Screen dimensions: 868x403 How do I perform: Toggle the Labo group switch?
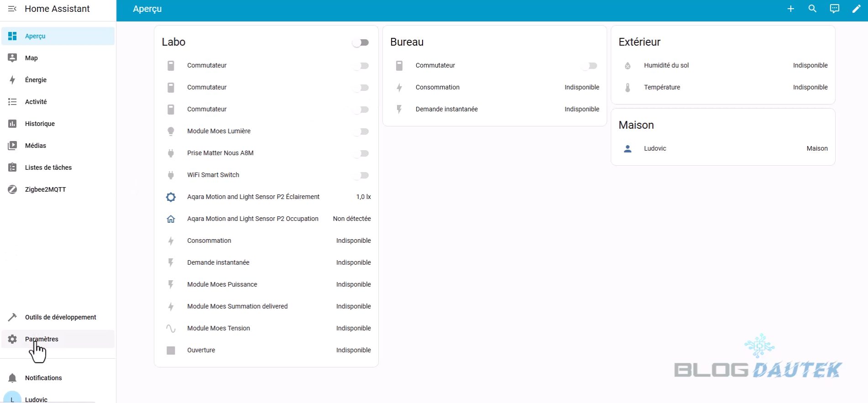pyautogui.click(x=361, y=42)
